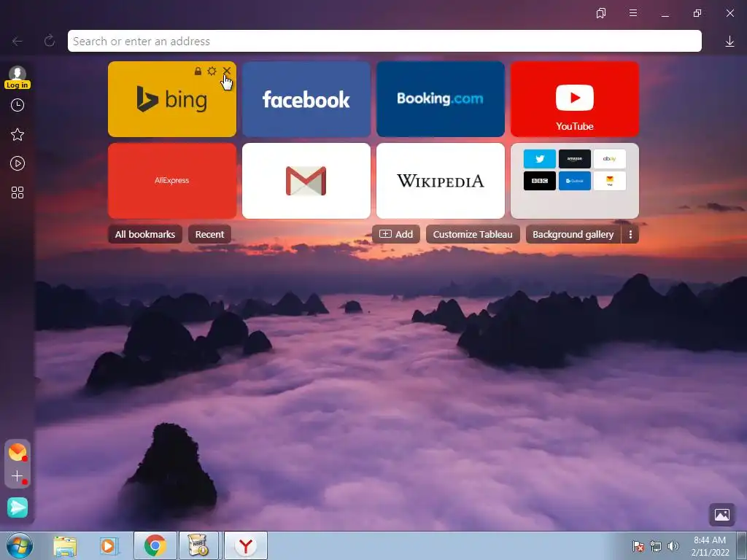Open the YouTube tile
The width and height of the screenshot is (747, 560).
(x=575, y=99)
